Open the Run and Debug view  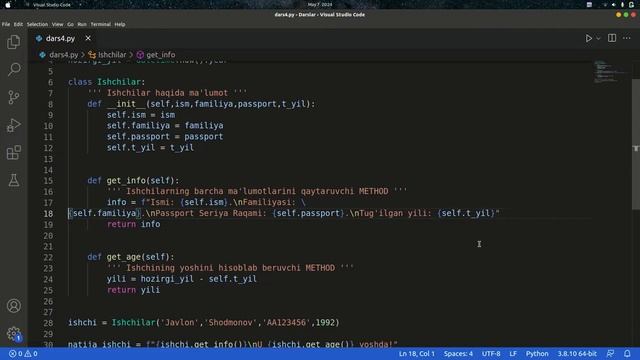pos(13,125)
